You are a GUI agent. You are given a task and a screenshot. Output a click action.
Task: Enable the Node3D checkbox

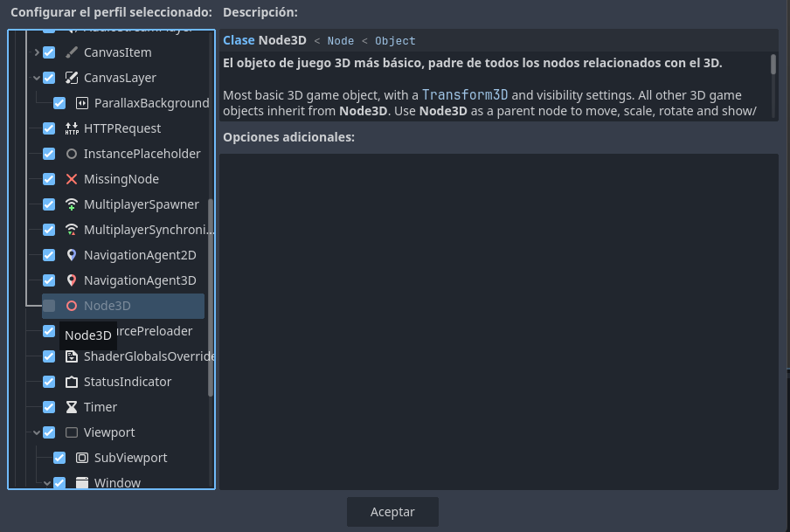pyautogui.click(x=49, y=306)
